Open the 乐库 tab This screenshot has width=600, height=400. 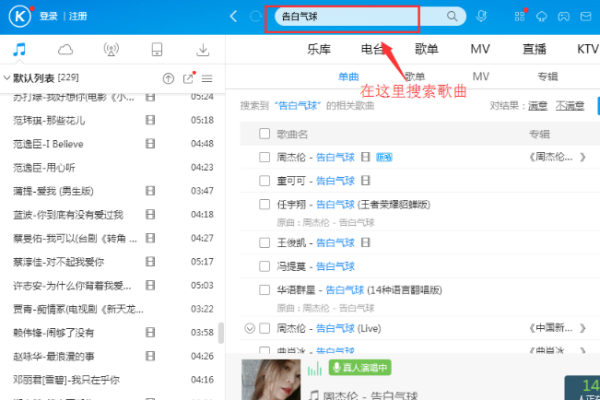(x=319, y=49)
